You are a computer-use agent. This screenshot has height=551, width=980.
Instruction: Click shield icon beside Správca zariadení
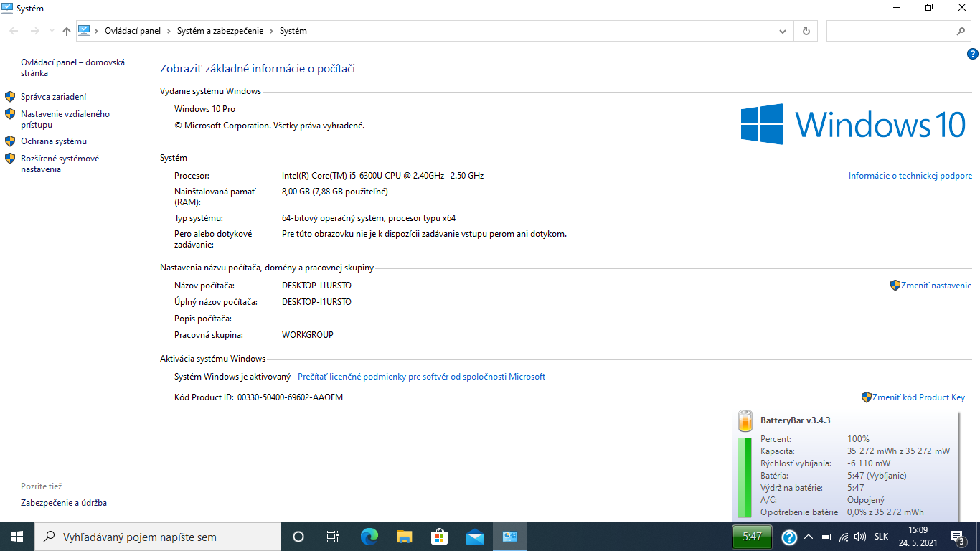10,97
